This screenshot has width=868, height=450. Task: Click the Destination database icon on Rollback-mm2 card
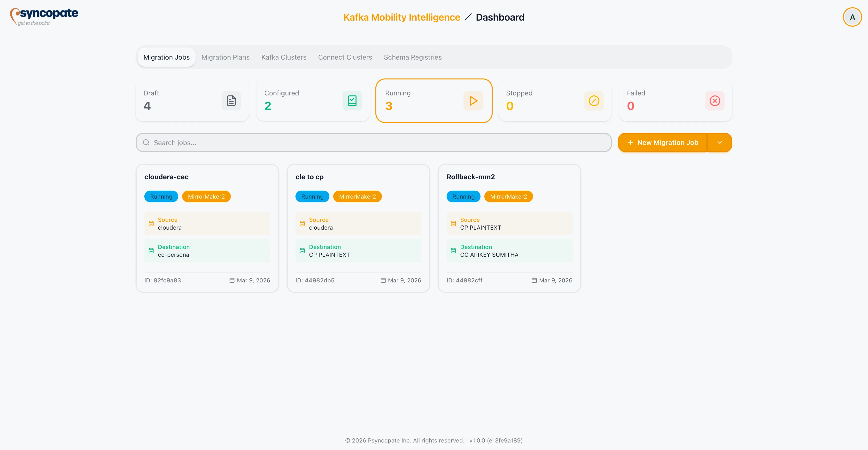tap(453, 250)
